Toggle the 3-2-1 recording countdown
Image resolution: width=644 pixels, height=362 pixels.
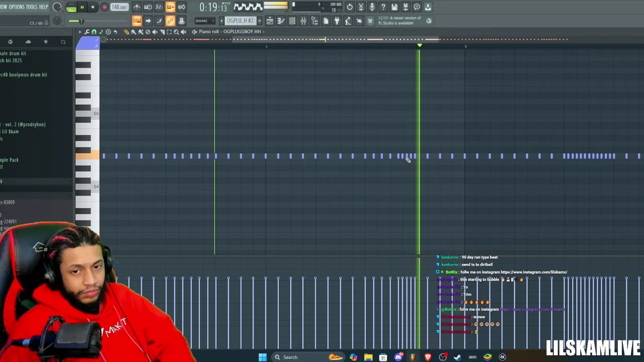(159, 7)
